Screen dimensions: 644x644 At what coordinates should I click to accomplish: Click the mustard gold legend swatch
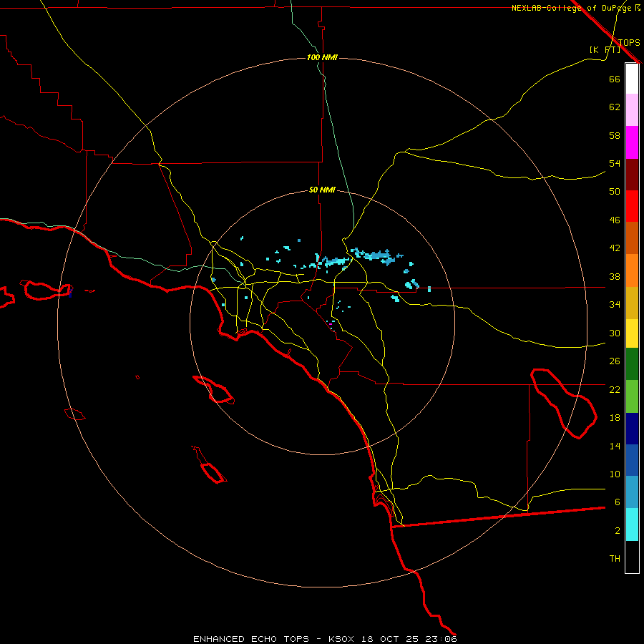pos(632,303)
